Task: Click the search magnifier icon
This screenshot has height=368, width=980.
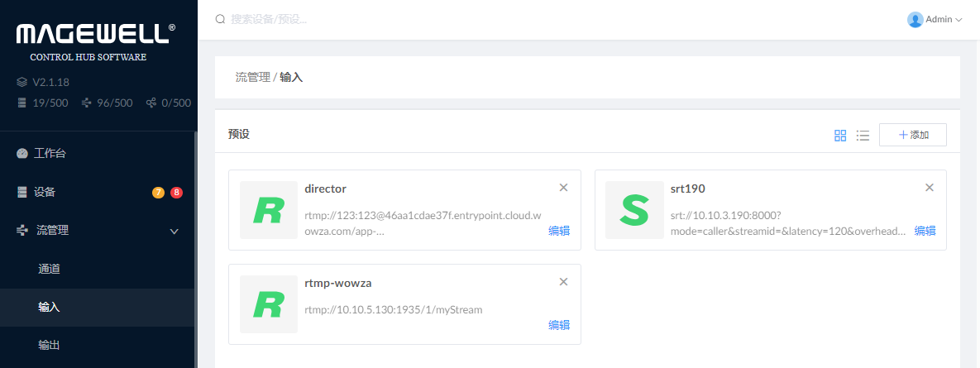Action: 220,19
